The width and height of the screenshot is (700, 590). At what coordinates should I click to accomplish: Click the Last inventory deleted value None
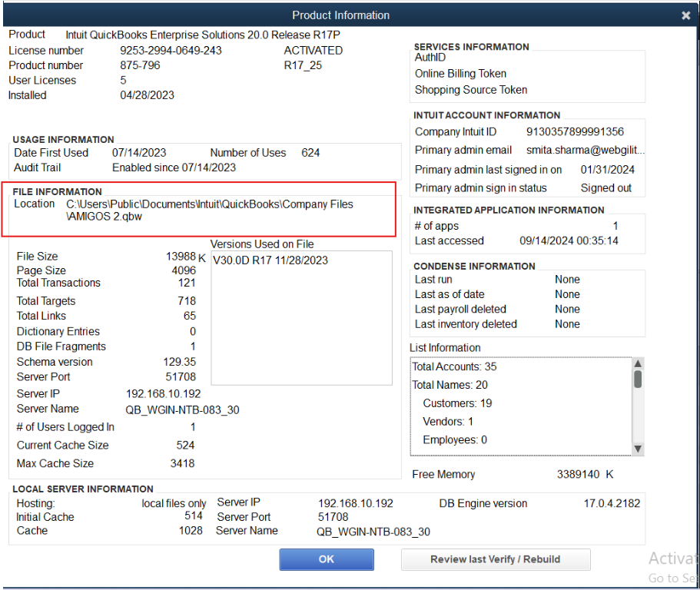(x=567, y=324)
